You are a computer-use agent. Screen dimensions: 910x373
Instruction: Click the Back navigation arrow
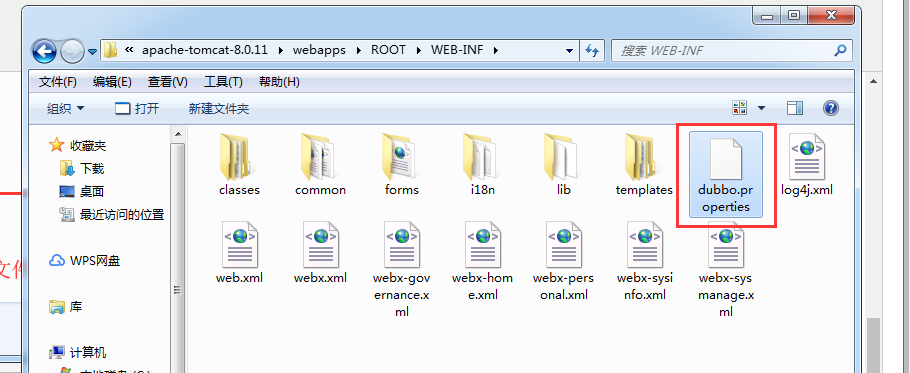(x=45, y=51)
